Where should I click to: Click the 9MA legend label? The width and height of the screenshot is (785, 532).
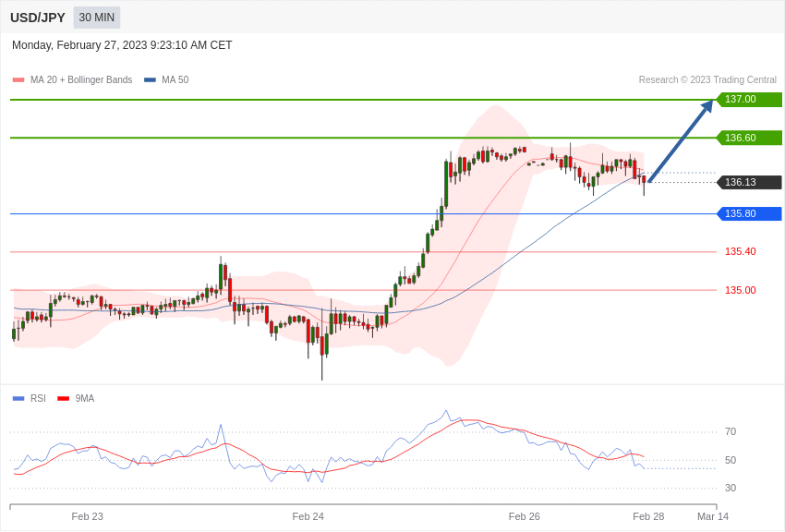click(85, 398)
